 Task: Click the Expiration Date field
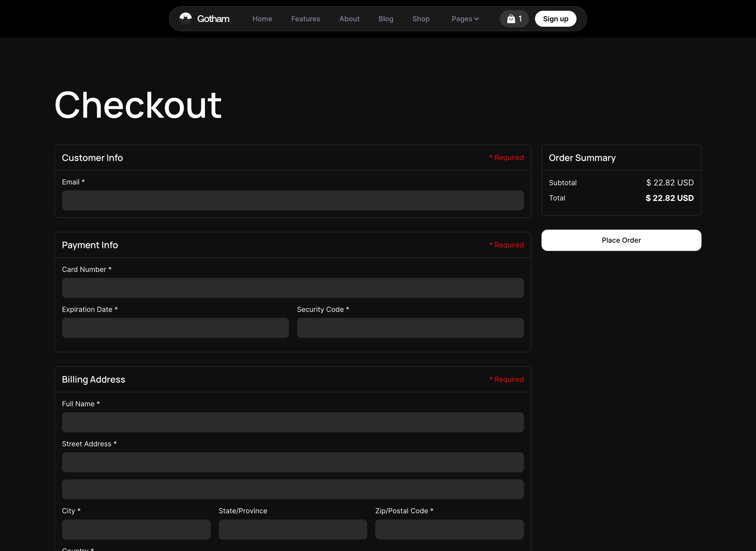175,328
